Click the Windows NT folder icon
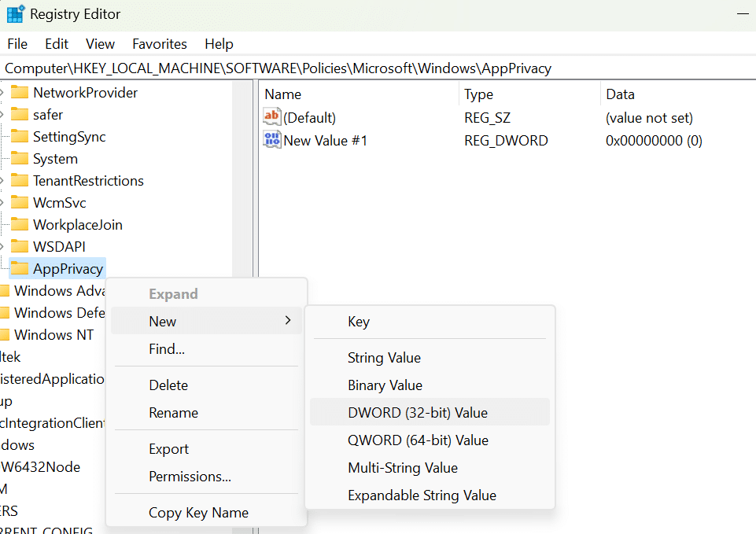The width and height of the screenshot is (756, 534). click(x=5, y=334)
